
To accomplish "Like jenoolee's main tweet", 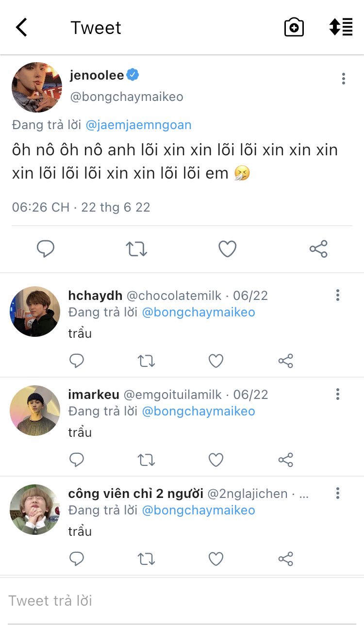I will (x=227, y=249).
